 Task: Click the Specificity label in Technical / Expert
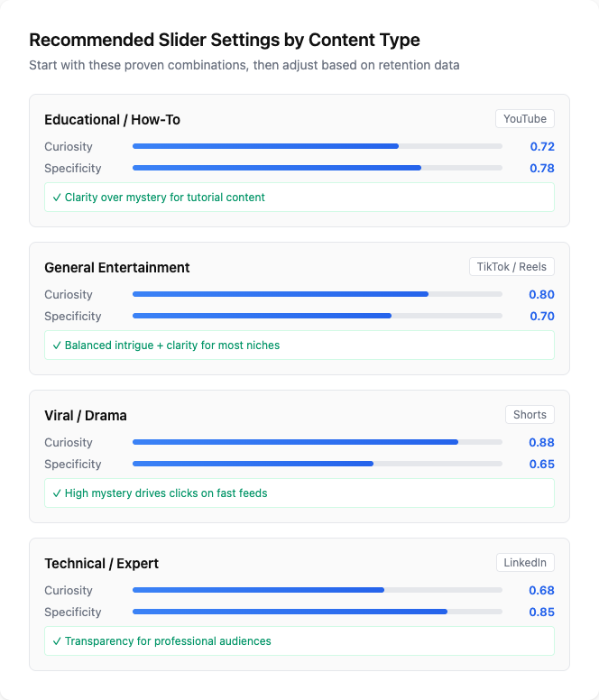coord(73,612)
